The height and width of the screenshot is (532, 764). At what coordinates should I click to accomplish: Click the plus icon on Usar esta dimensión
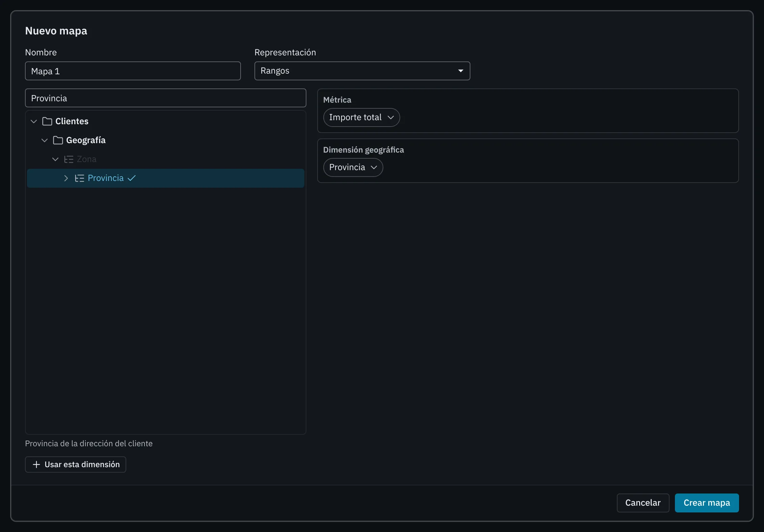tap(36, 464)
